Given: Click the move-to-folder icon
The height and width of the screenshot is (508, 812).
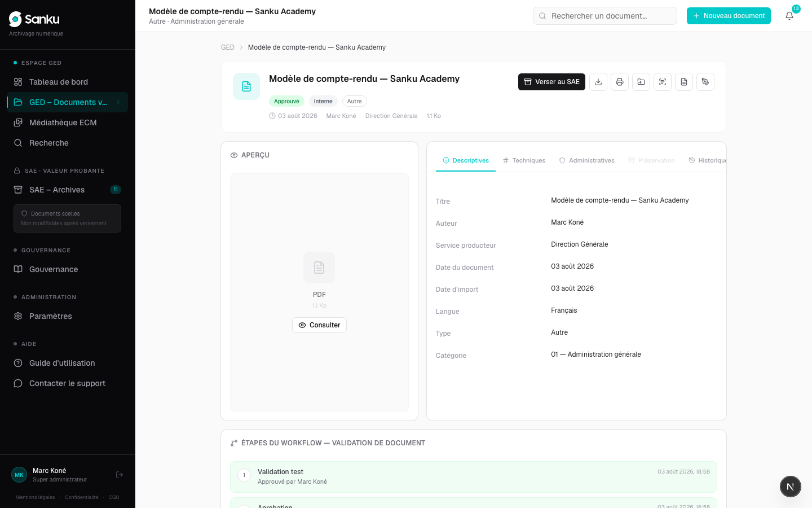Looking at the screenshot, I should pyautogui.click(x=641, y=82).
